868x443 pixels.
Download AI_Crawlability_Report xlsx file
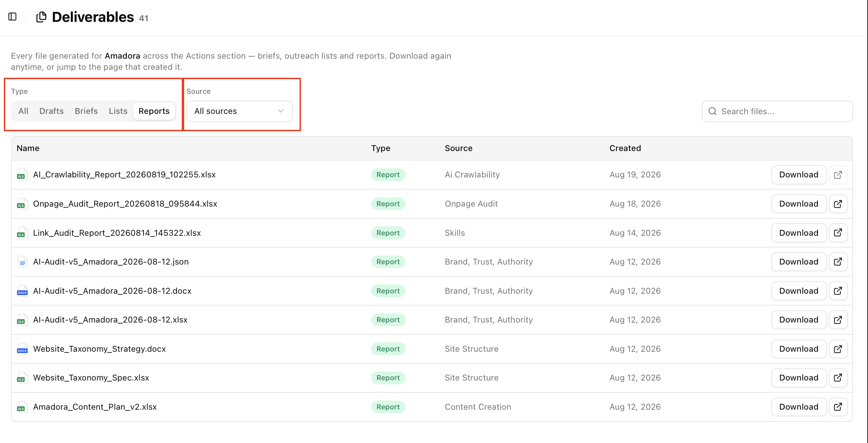[799, 175]
